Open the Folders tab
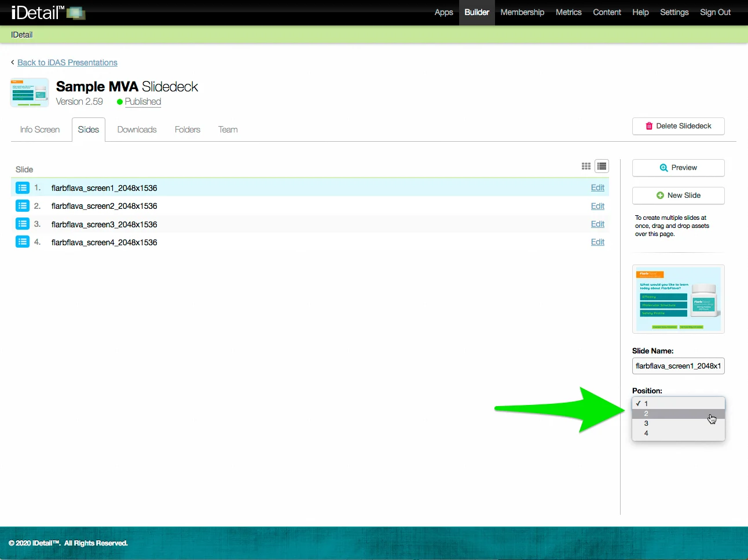Image resolution: width=748 pixels, height=560 pixels. coord(188,130)
